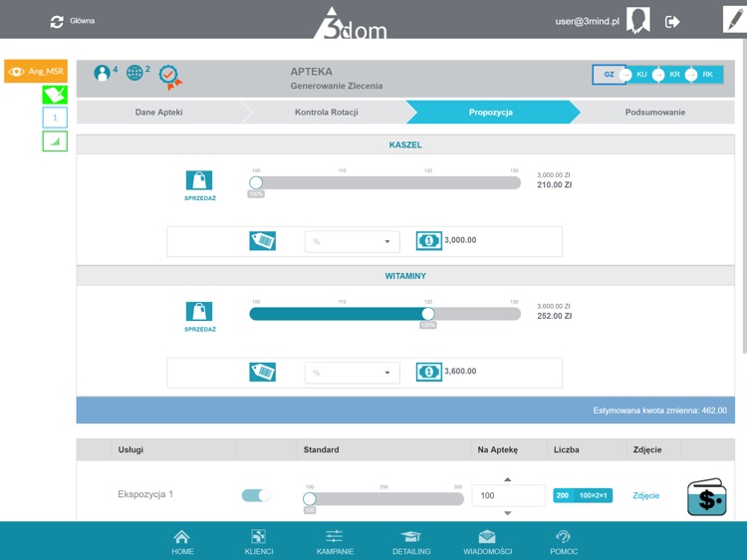Screen dimensions: 747x560
Task: Click the logout arrow icon
Action: 672,22
